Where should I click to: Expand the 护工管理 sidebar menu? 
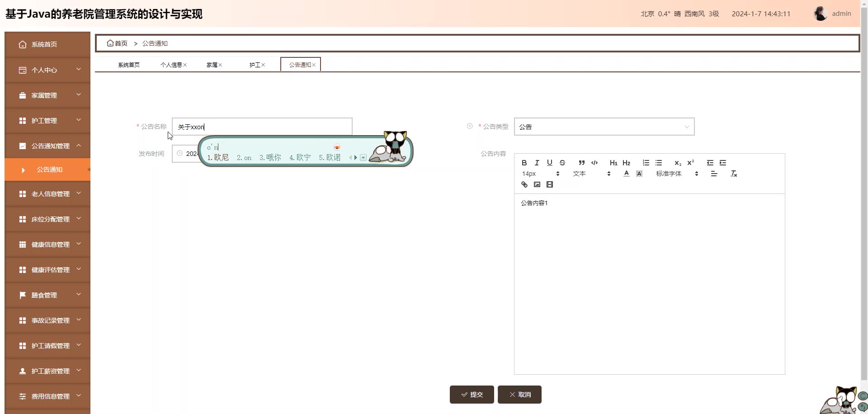[47, 121]
